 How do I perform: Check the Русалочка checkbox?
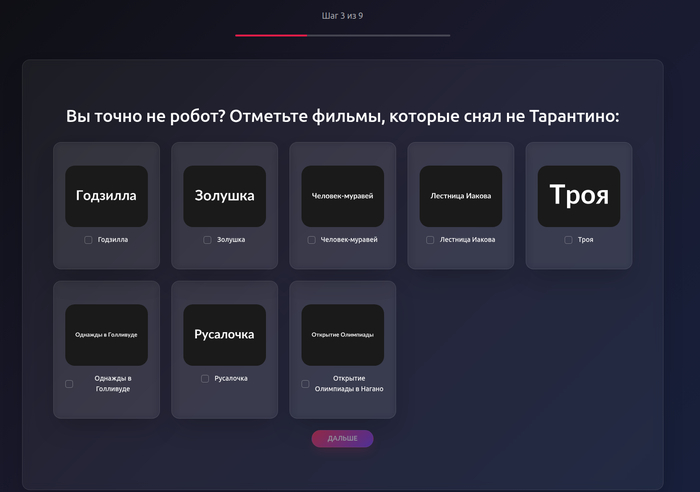tap(205, 379)
